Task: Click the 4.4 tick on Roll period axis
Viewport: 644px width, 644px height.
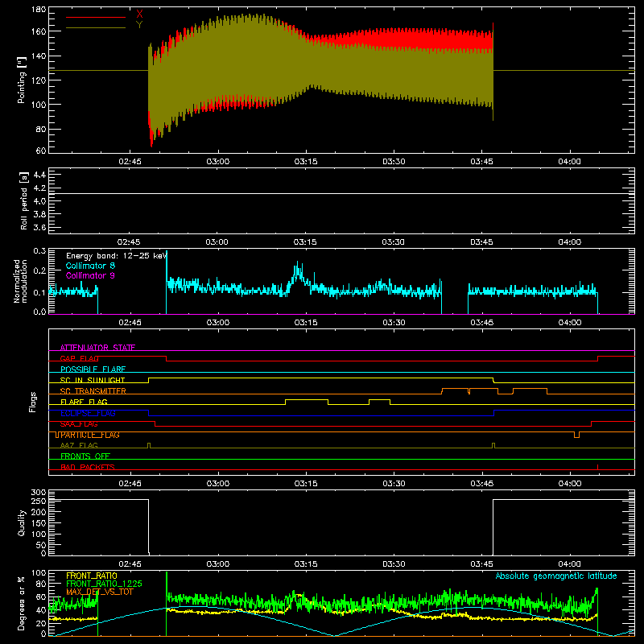Action: coord(39,175)
